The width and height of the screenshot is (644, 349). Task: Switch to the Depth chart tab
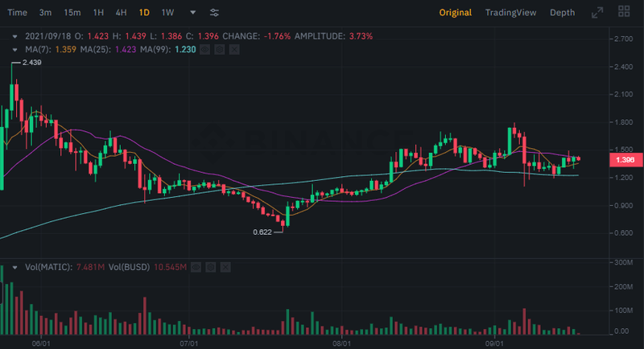562,13
